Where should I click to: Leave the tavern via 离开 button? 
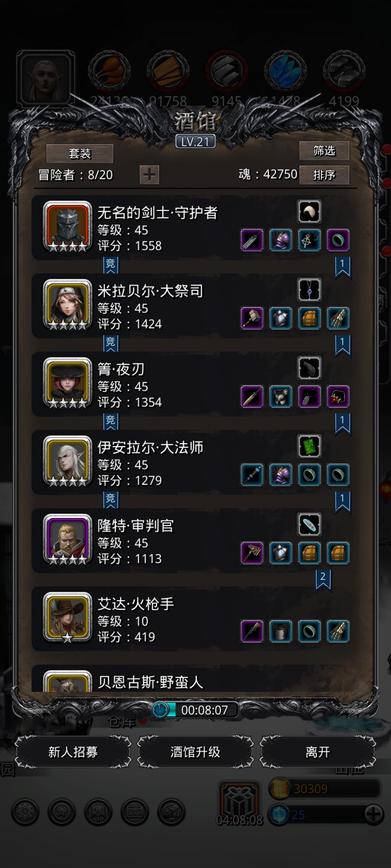[x=318, y=752]
